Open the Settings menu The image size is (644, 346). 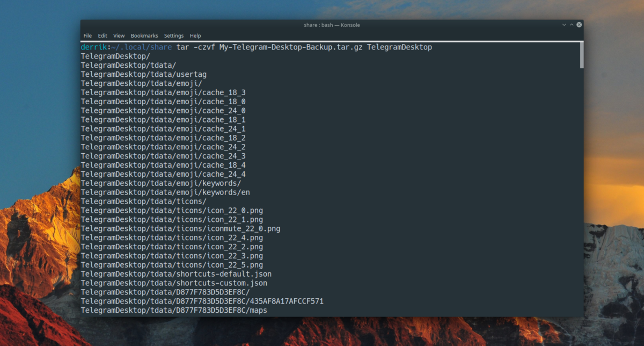(x=174, y=35)
